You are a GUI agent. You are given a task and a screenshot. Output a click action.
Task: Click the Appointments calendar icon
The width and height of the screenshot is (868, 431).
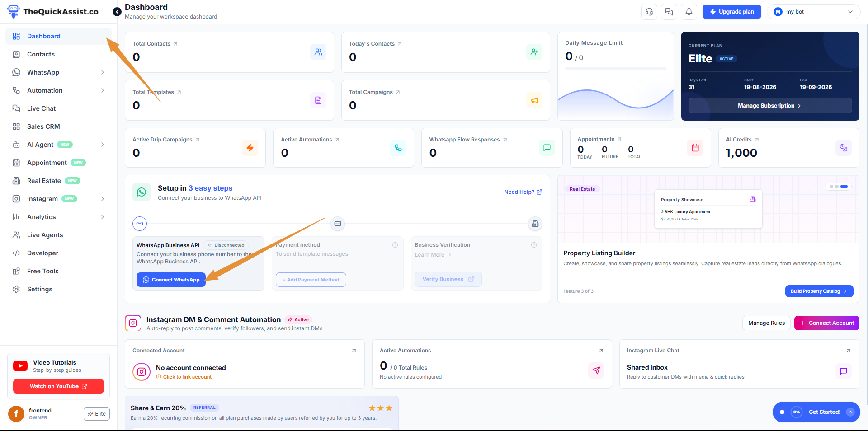point(695,148)
